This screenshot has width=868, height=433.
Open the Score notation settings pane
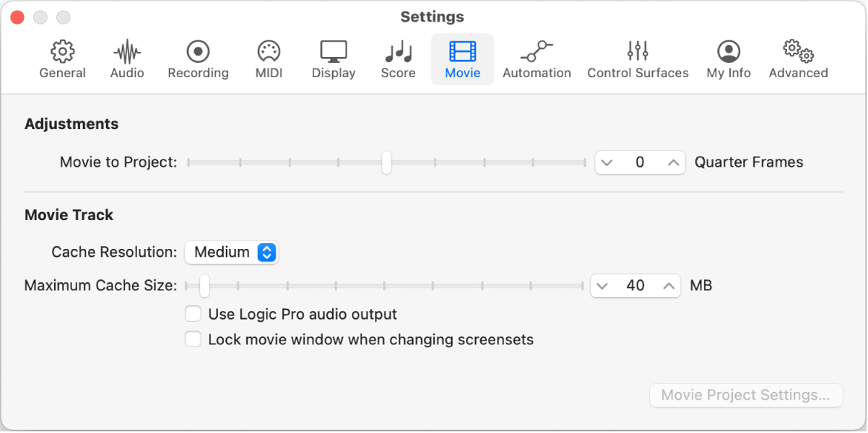(x=398, y=59)
